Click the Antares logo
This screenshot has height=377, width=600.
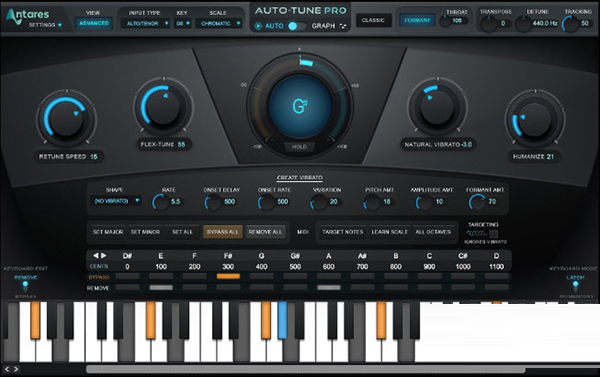[x=28, y=15]
